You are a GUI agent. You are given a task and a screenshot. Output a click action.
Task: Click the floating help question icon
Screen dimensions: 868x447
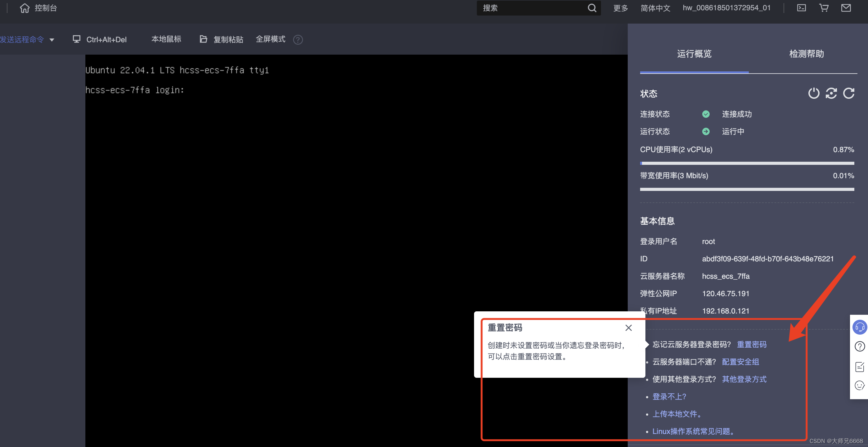tap(860, 346)
